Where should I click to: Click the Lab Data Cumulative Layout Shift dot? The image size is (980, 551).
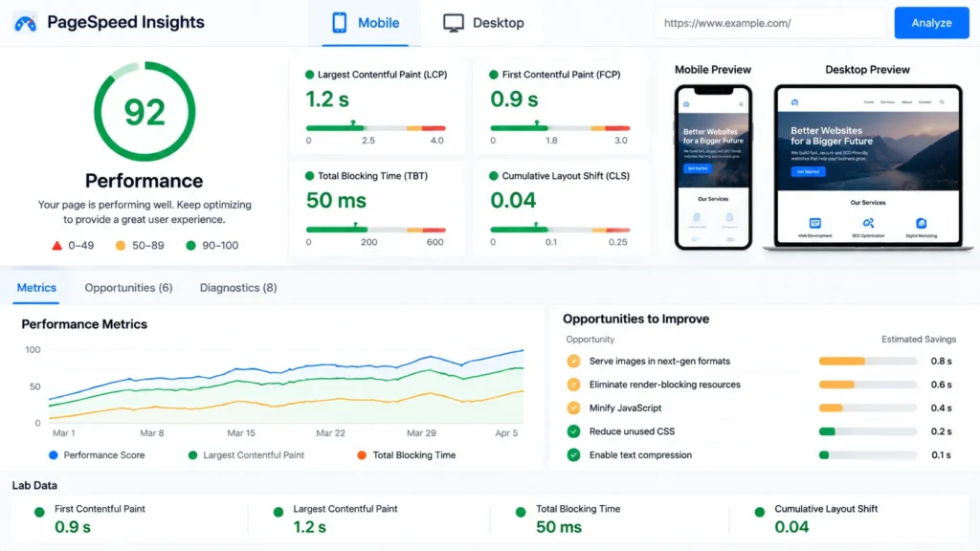tap(759, 513)
